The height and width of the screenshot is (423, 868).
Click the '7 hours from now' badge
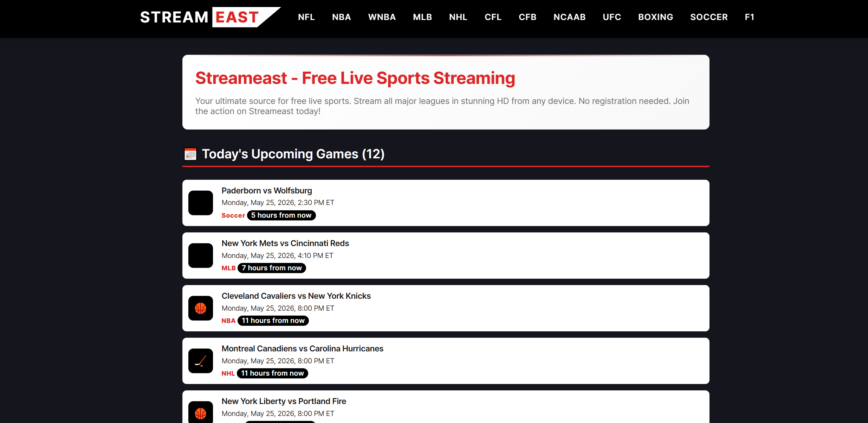(272, 268)
